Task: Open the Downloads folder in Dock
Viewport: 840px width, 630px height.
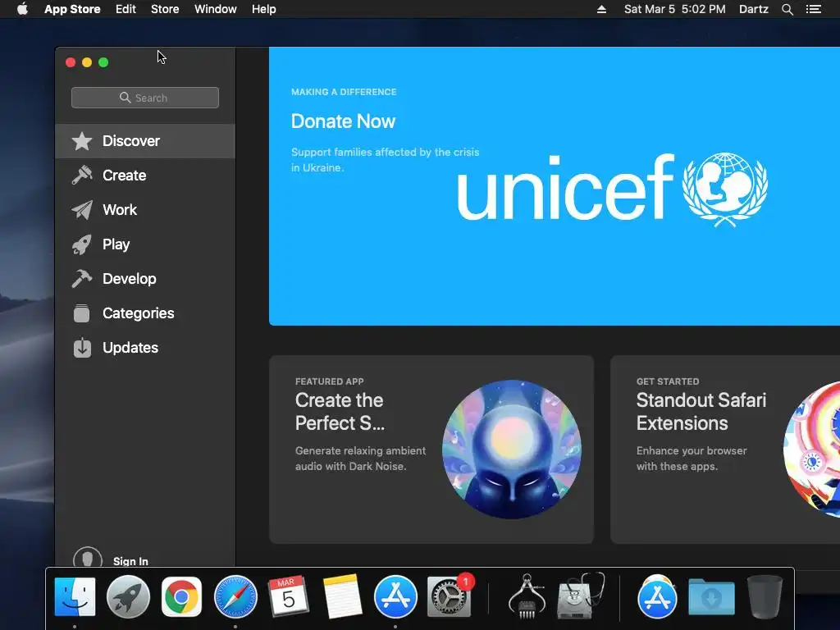Action: [711, 597]
